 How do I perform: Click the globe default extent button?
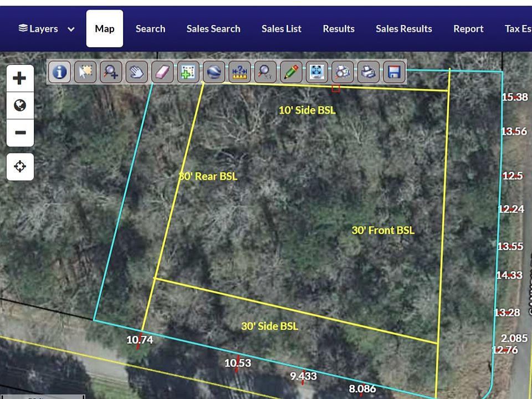[20, 105]
